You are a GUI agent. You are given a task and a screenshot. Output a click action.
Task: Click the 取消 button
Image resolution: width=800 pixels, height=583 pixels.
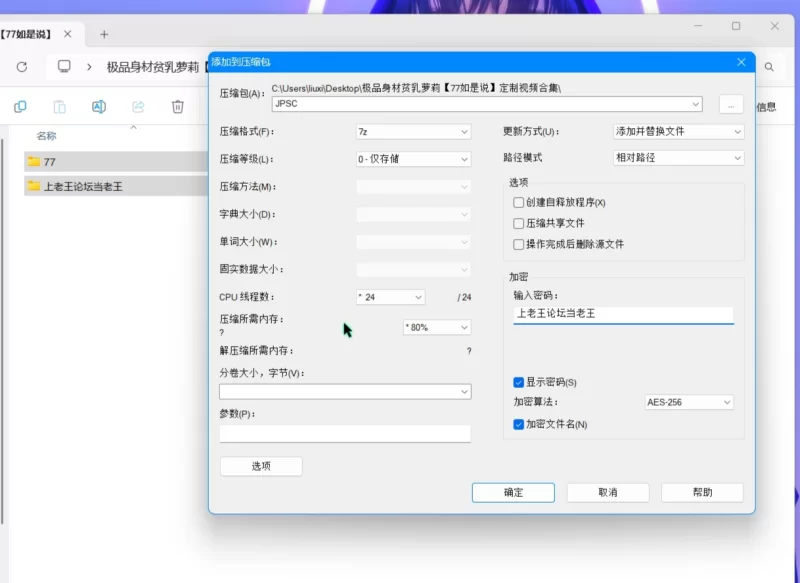pos(608,493)
